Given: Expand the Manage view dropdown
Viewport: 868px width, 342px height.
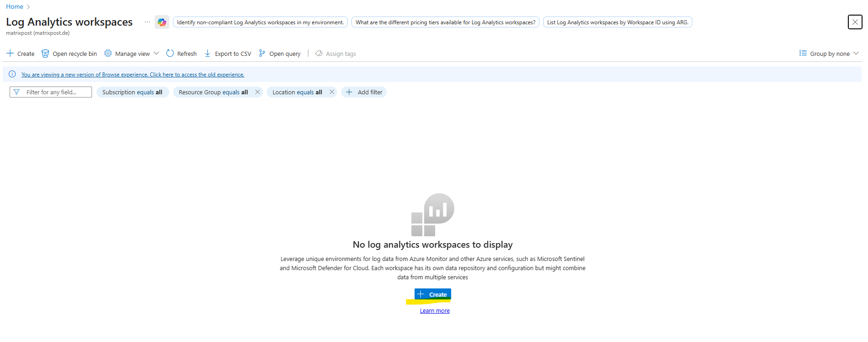Looking at the screenshot, I should [x=132, y=54].
